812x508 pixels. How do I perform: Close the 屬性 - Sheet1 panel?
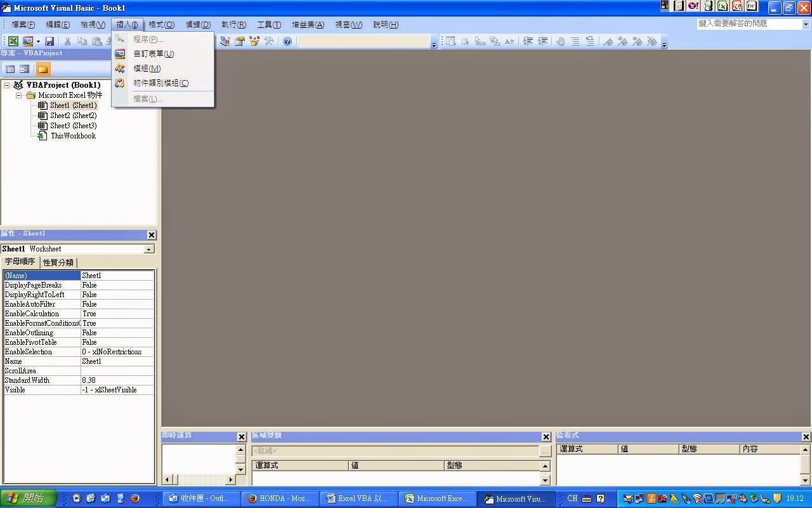151,235
